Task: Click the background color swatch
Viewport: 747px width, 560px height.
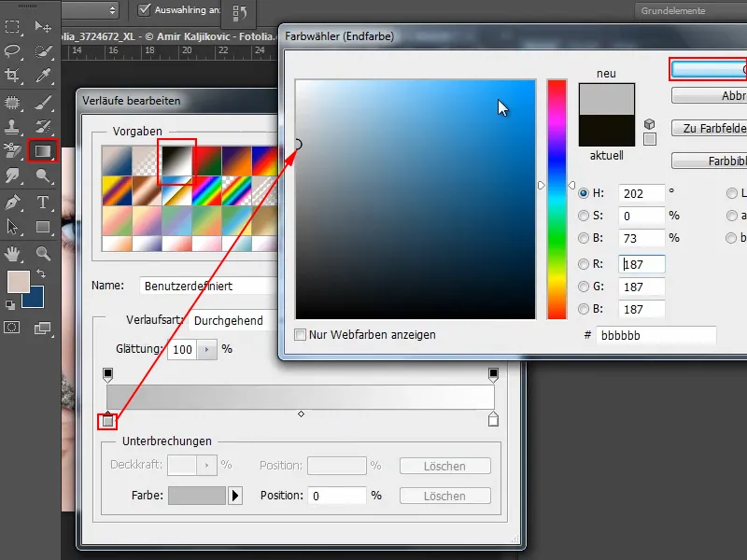Action: click(36, 300)
